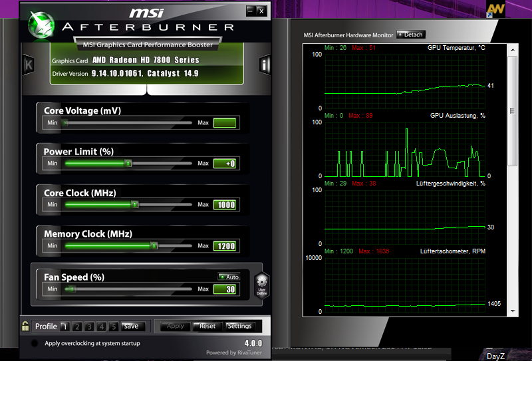Select profile slot 1
The height and width of the screenshot is (399, 532).
point(65,327)
